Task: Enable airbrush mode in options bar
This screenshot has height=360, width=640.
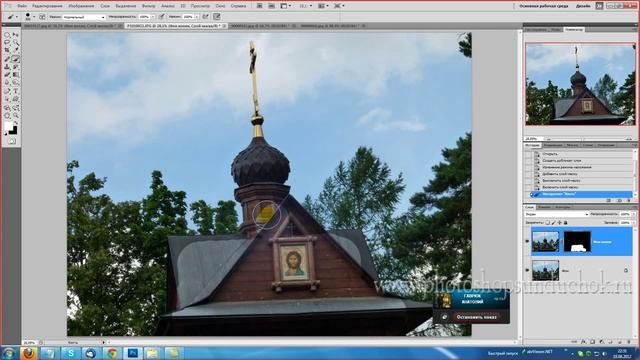Action: pyautogui.click(x=205, y=17)
